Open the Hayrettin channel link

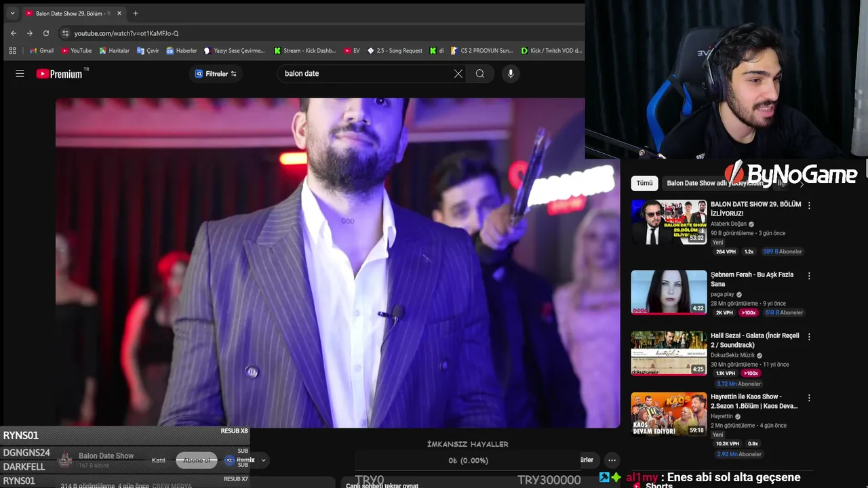pos(722,416)
